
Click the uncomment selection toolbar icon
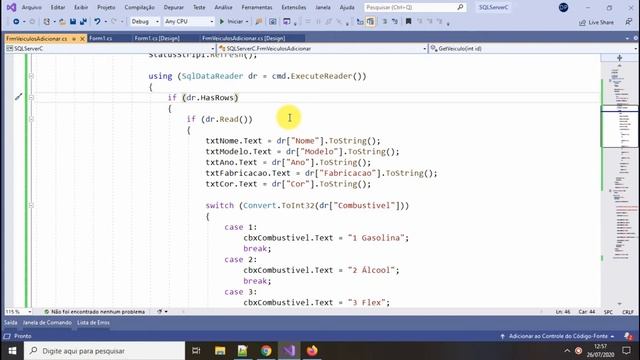click(395, 22)
